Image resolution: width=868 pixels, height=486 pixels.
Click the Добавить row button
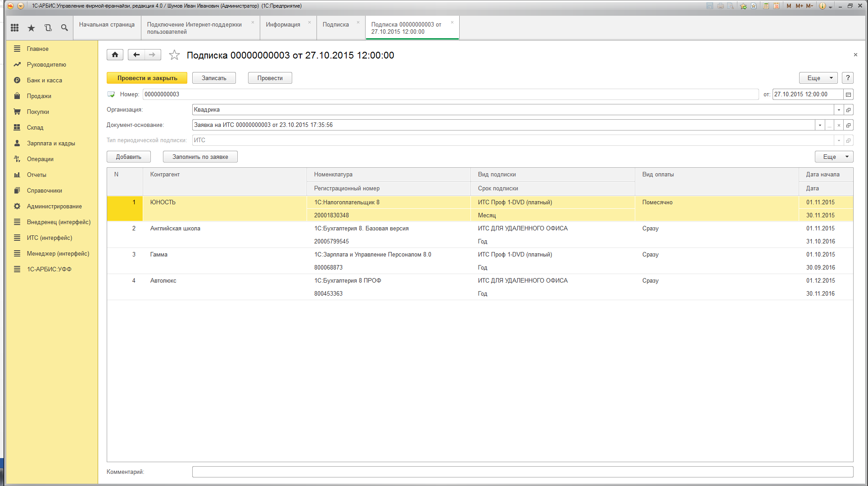pos(129,157)
